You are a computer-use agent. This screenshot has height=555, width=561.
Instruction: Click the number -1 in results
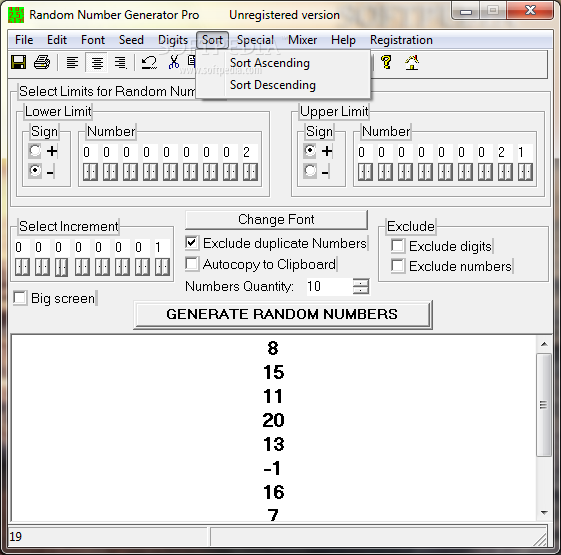[273, 468]
